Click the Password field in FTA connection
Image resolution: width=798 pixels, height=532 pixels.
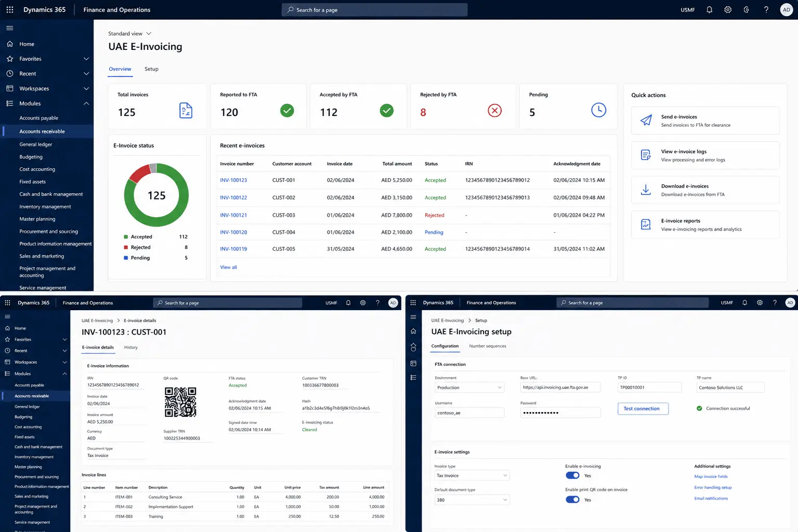pyautogui.click(x=560, y=413)
